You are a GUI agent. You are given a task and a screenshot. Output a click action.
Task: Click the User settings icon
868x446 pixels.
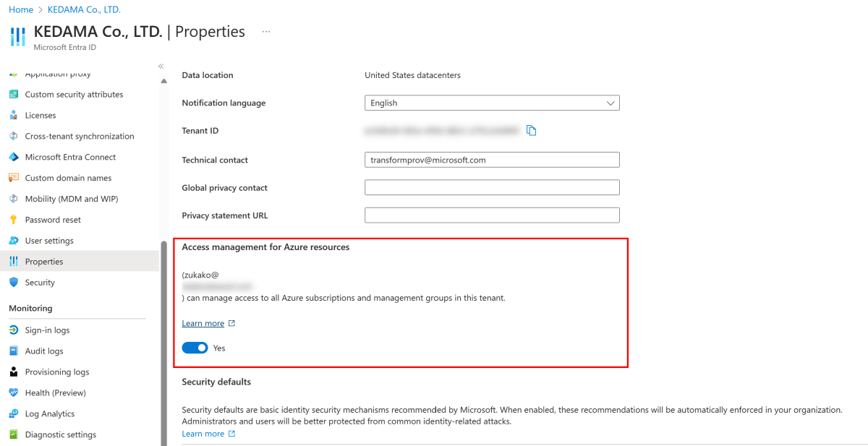[x=13, y=241]
